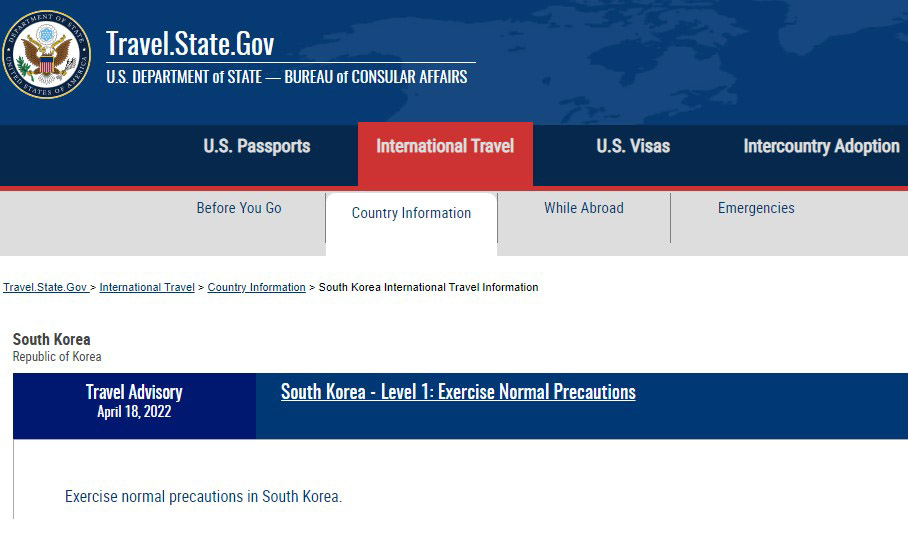The image size is (908, 543).
Task: Click the Country Information breadcrumb link
Action: point(257,287)
